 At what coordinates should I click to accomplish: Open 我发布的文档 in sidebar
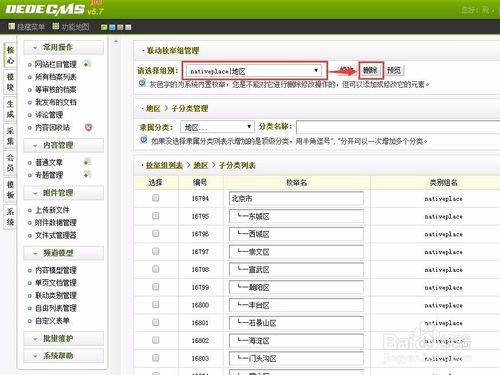56,102
